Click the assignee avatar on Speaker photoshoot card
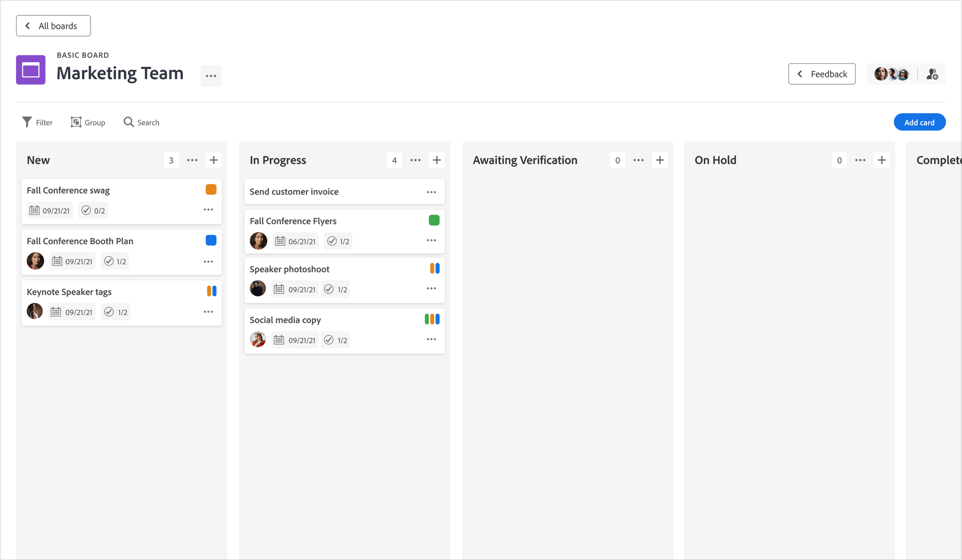This screenshot has width=962, height=560. click(258, 288)
